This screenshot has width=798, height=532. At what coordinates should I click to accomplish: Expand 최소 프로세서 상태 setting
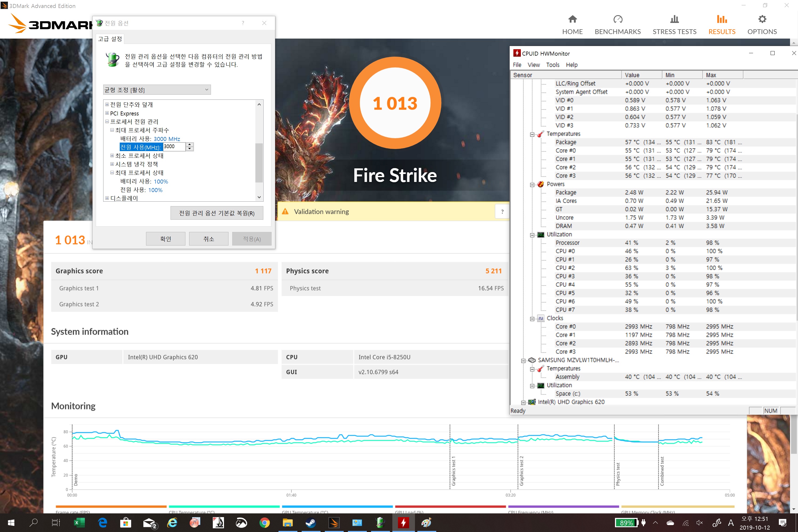coord(112,156)
